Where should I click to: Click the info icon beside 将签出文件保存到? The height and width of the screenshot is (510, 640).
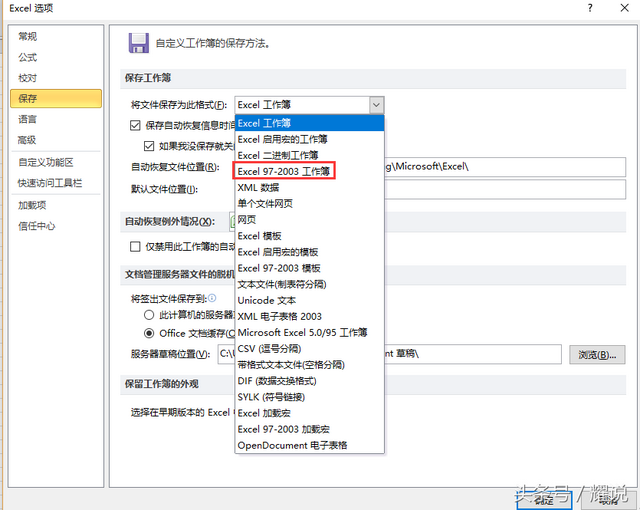212,298
